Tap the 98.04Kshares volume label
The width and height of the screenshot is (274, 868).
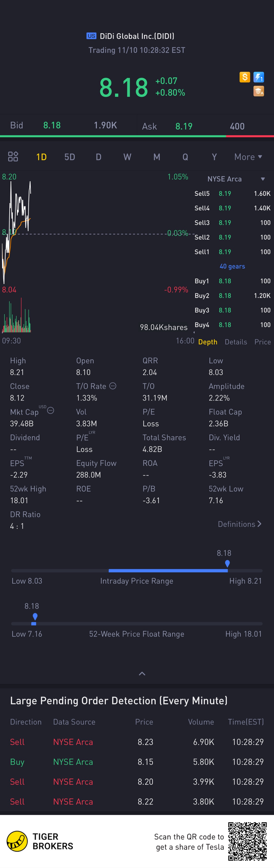point(164,327)
